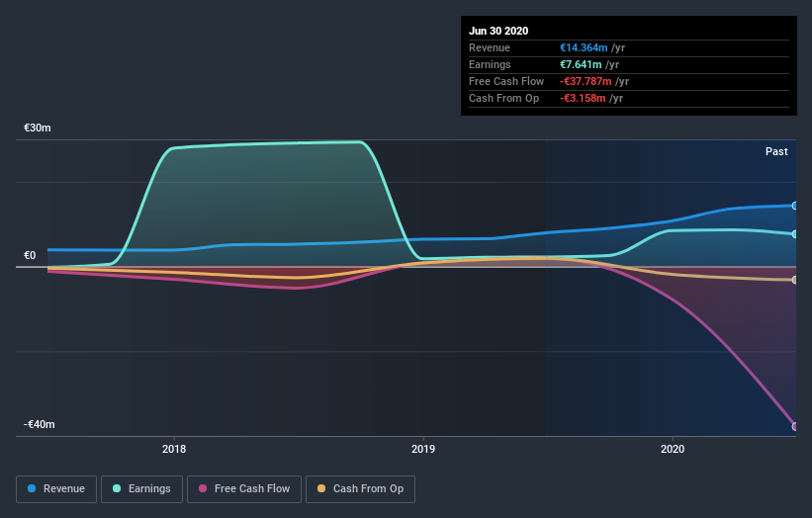This screenshot has height=518, width=812.
Task: Click the €0 y-axis label
Action: click(x=30, y=255)
